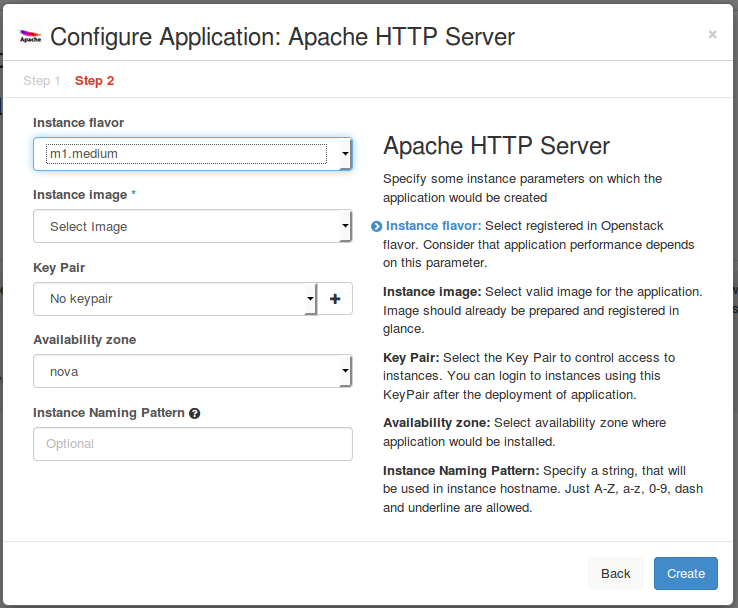The image size is (738, 608).
Task: Click the Instance Naming Pattern help icon
Action: [195, 413]
